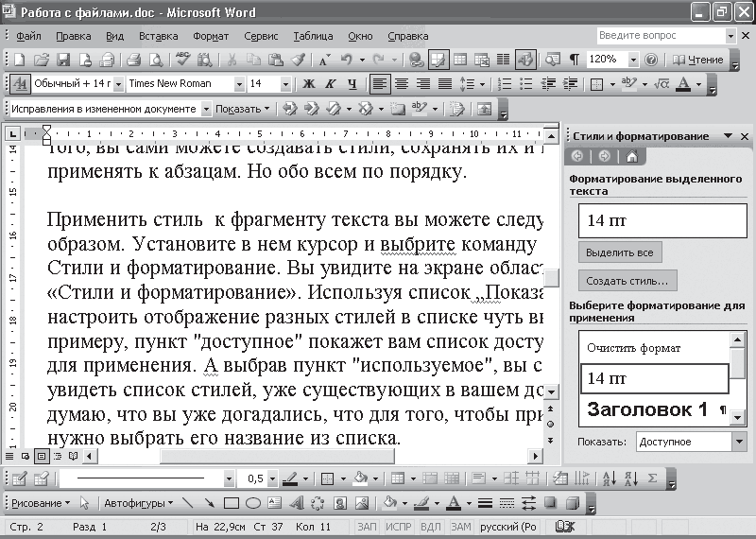This screenshot has width=756, height=539.
Task: Open the 120% zoom dropdown
Action: [632, 60]
